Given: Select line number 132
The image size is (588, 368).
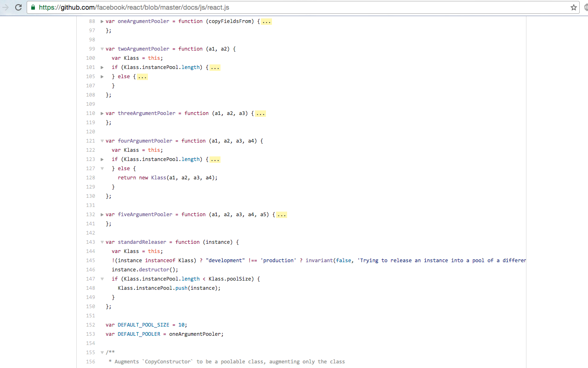Looking at the screenshot, I should click(x=90, y=214).
